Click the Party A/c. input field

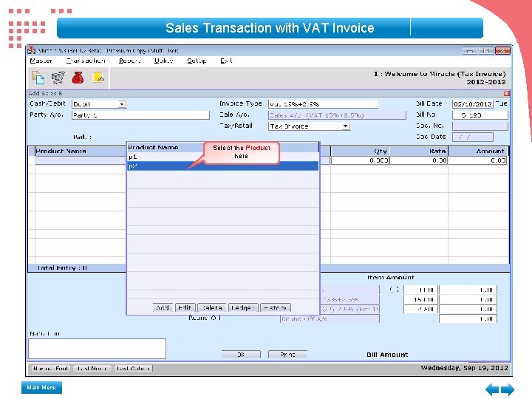coord(140,115)
